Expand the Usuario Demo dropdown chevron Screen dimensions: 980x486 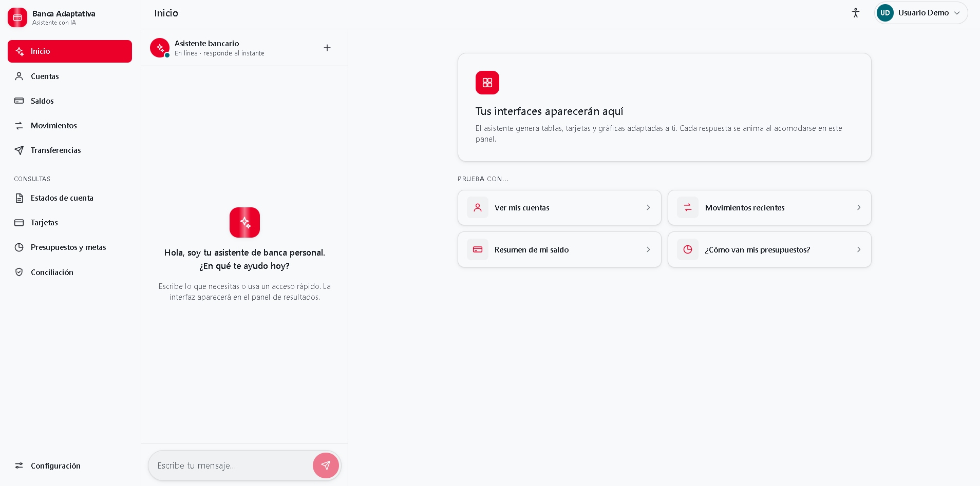957,13
